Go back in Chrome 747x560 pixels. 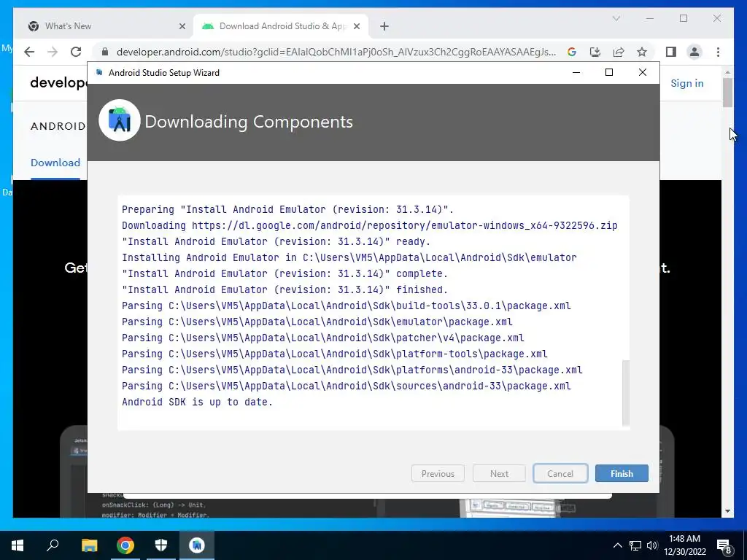coord(29,52)
